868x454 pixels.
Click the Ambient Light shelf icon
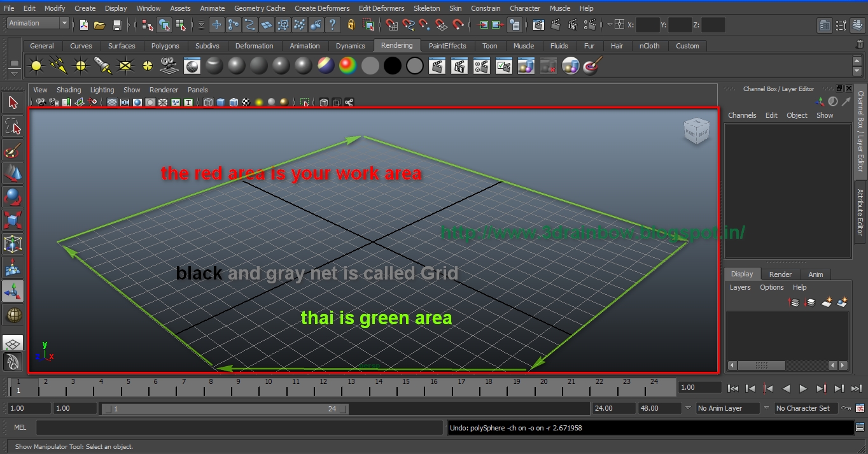(36, 66)
